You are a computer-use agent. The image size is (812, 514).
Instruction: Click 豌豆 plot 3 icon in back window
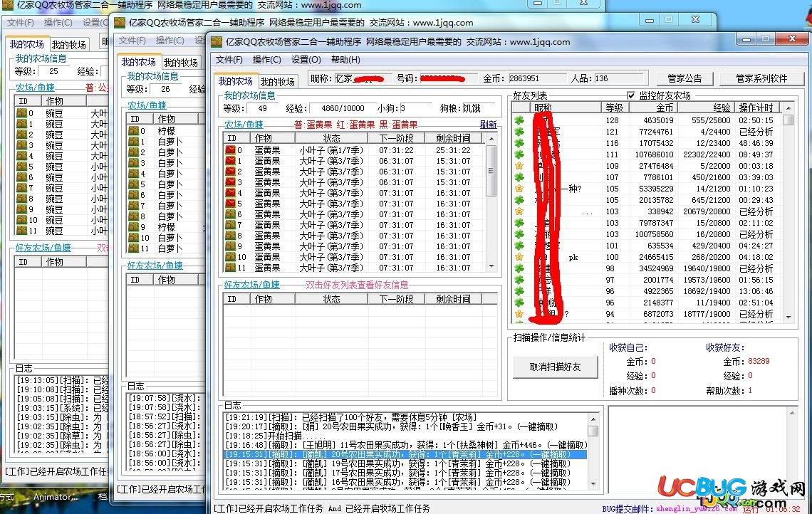pyautogui.click(x=22, y=145)
